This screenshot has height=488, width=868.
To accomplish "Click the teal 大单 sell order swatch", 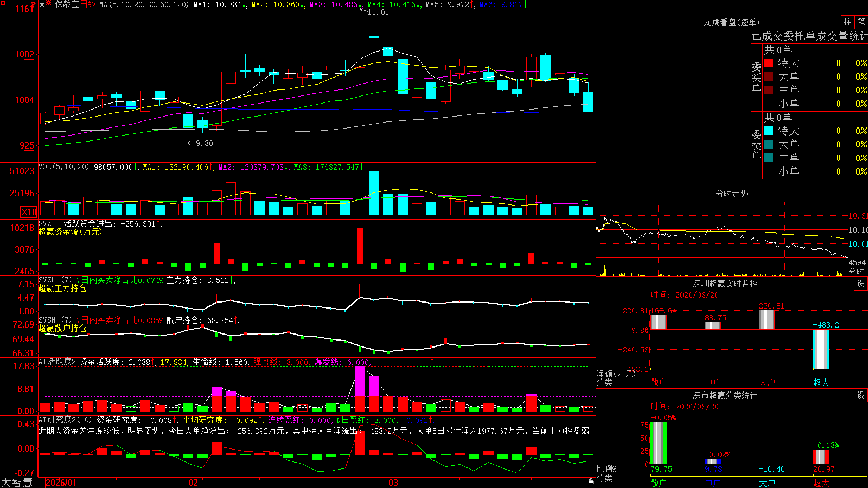I will tap(768, 144).
